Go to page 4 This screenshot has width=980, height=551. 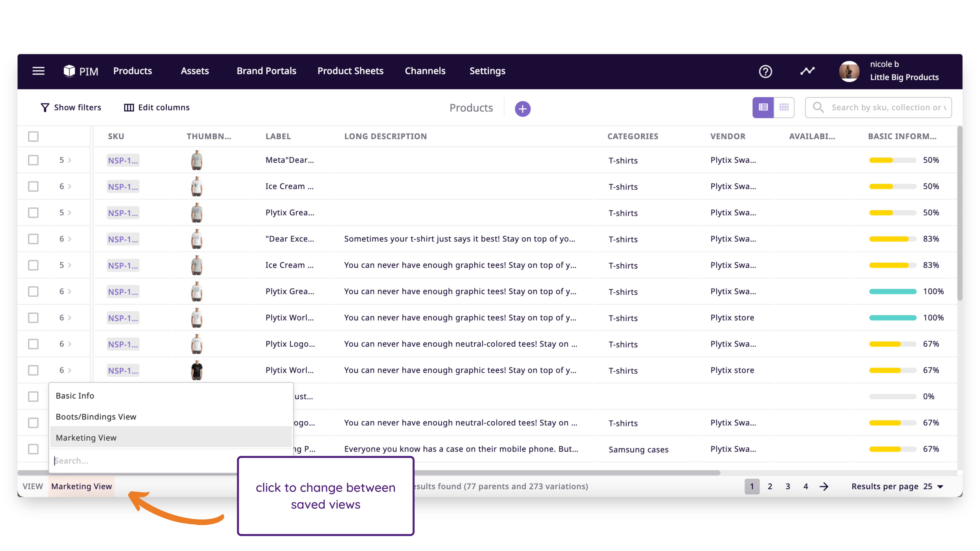coord(806,486)
